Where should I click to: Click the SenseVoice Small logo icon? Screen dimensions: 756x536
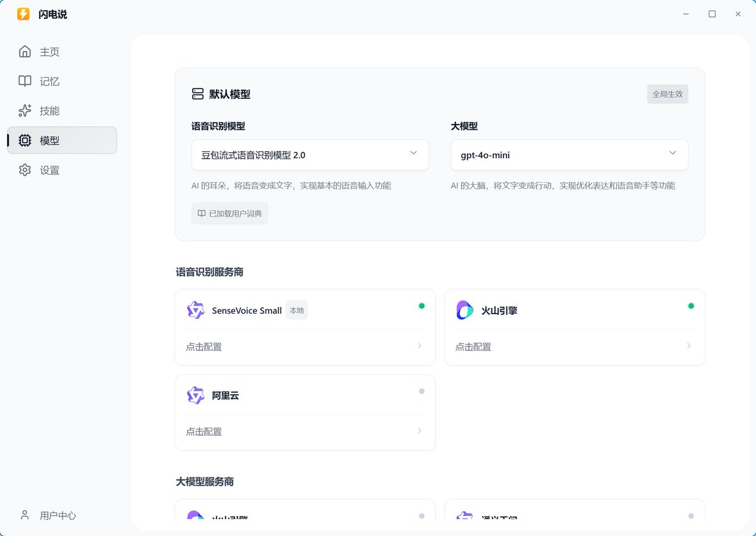(x=196, y=310)
